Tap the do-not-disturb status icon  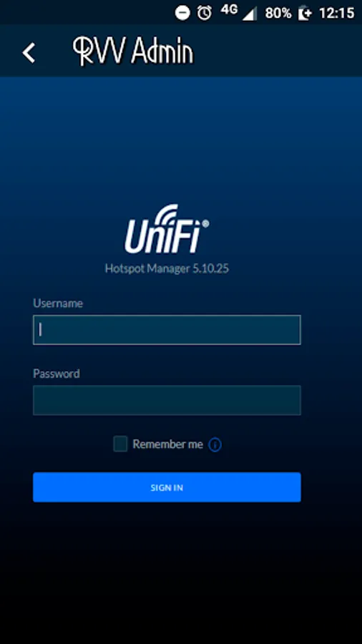182,13
